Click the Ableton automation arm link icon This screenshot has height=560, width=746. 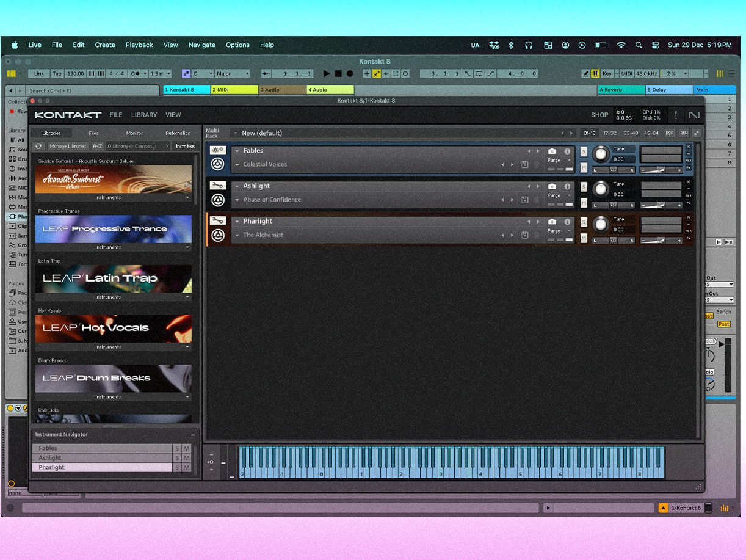(377, 73)
